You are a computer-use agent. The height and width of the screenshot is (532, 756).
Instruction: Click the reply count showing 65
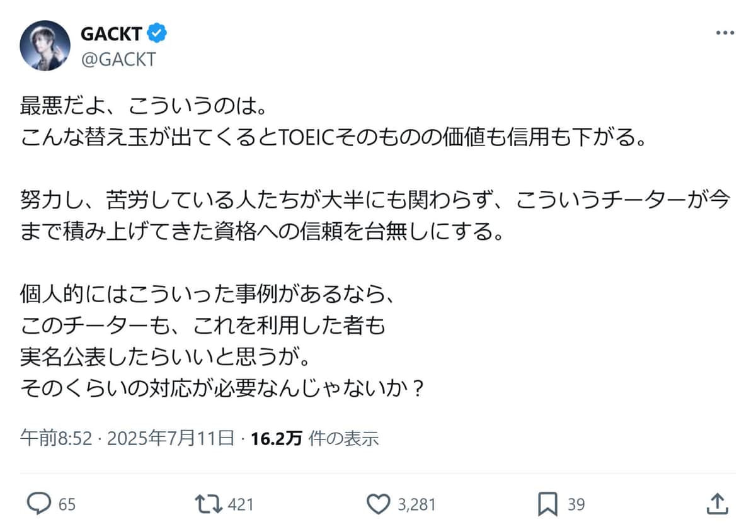[x=66, y=504]
